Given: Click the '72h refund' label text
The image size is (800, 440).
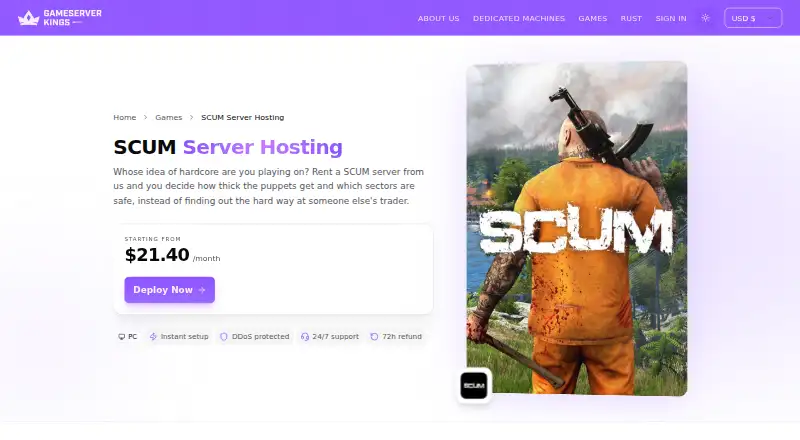Looking at the screenshot, I should click(x=402, y=337).
